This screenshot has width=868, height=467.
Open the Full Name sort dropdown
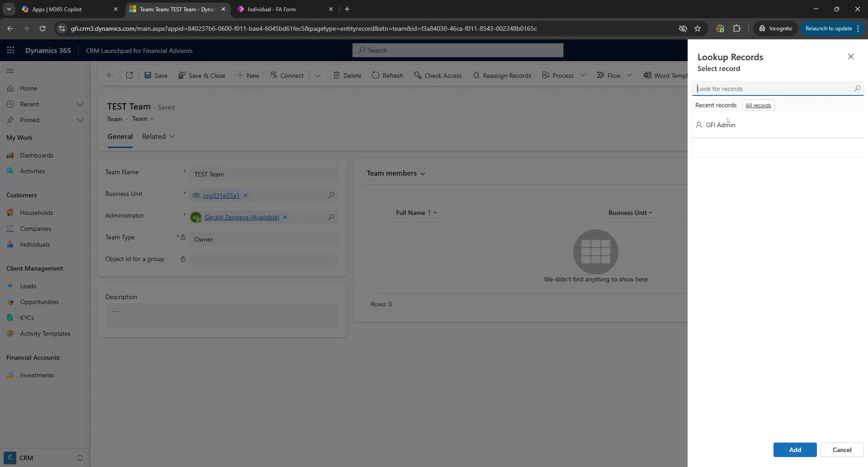[433, 212]
